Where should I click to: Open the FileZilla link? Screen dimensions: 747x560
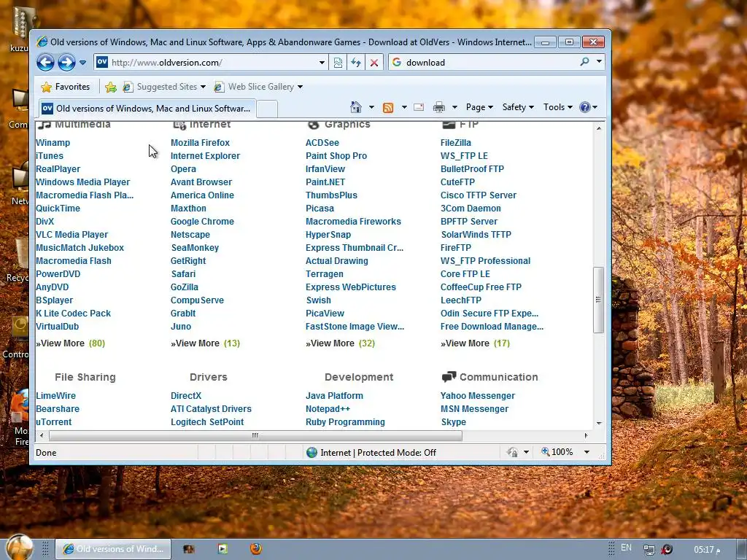[x=456, y=143]
